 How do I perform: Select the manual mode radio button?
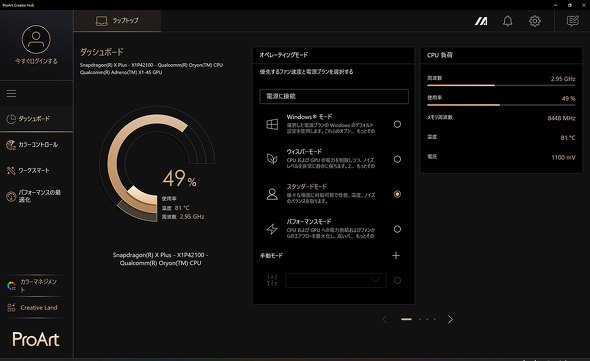pyautogui.click(x=397, y=280)
